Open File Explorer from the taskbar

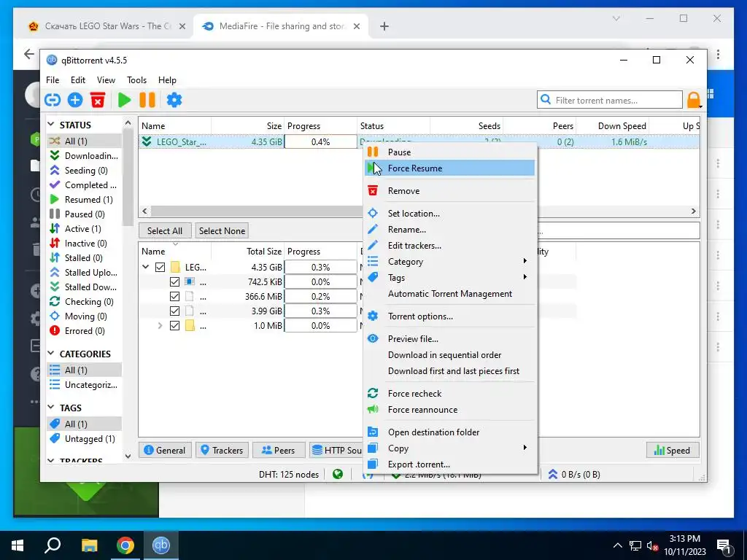89,545
